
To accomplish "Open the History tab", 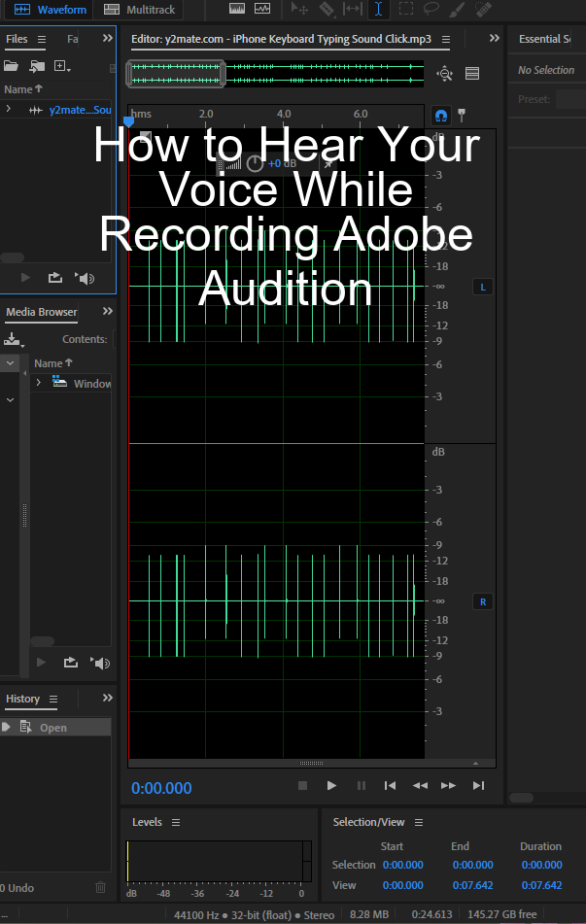I will point(22,699).
